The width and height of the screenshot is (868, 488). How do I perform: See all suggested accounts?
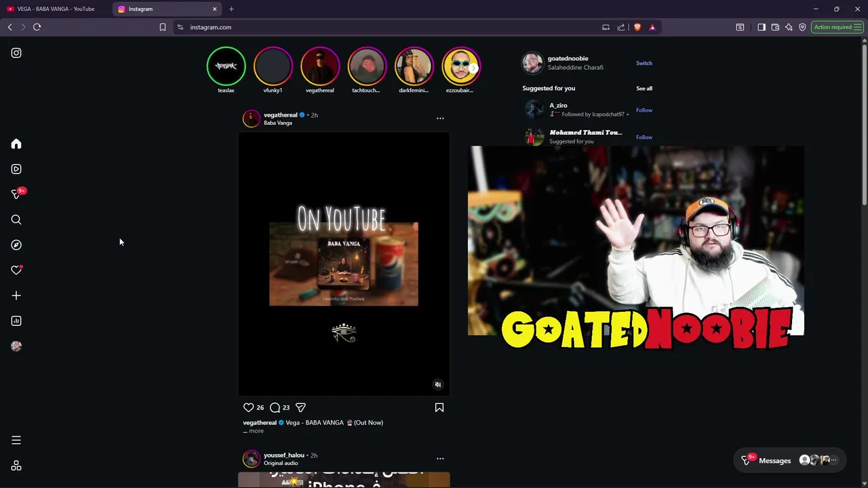[x=644, y=88]
